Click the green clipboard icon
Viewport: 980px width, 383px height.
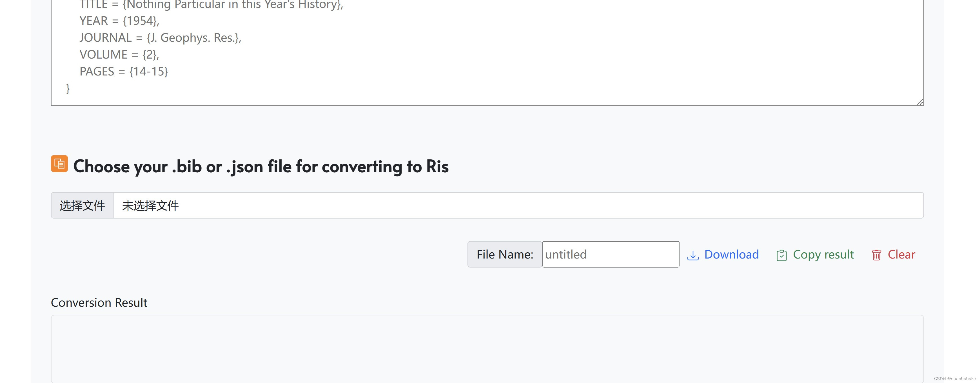point(781,255)
